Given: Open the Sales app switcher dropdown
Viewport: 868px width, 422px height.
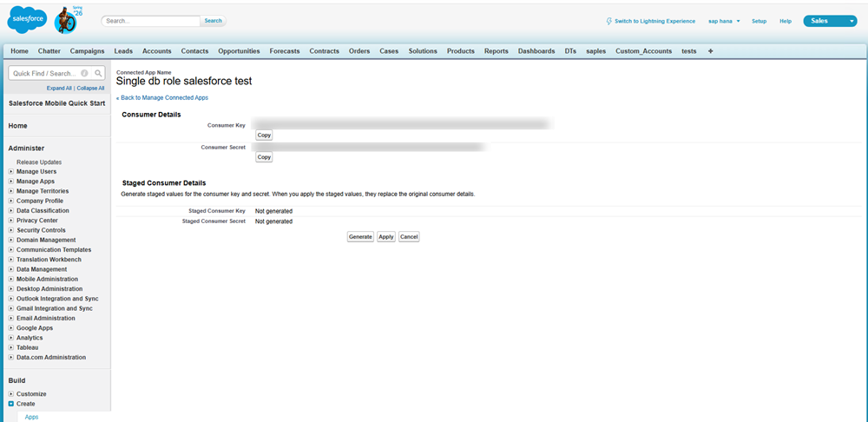Looking at the screenshot, I should tap(851, 21).
